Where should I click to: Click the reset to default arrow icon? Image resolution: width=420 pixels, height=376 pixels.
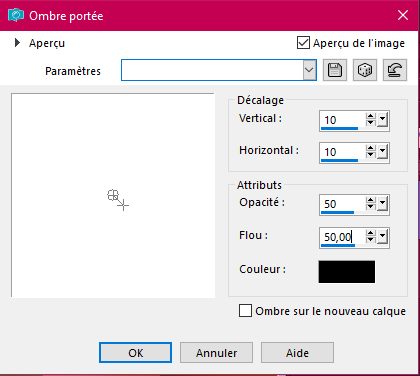pos(395,70)
